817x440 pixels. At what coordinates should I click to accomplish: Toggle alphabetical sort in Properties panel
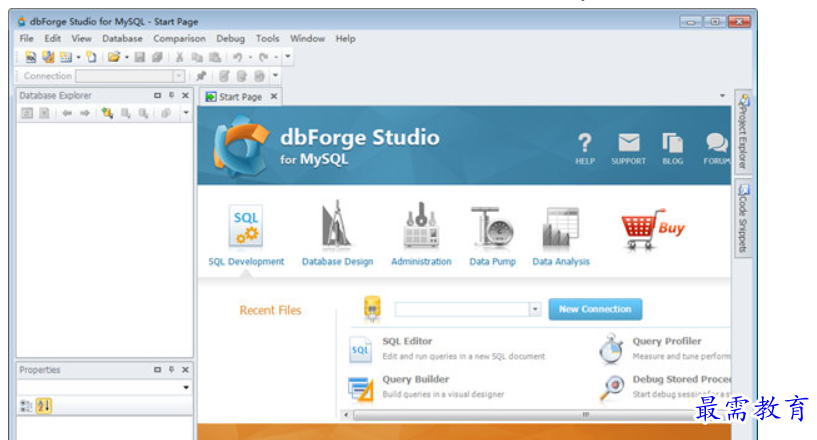(44, 406)
